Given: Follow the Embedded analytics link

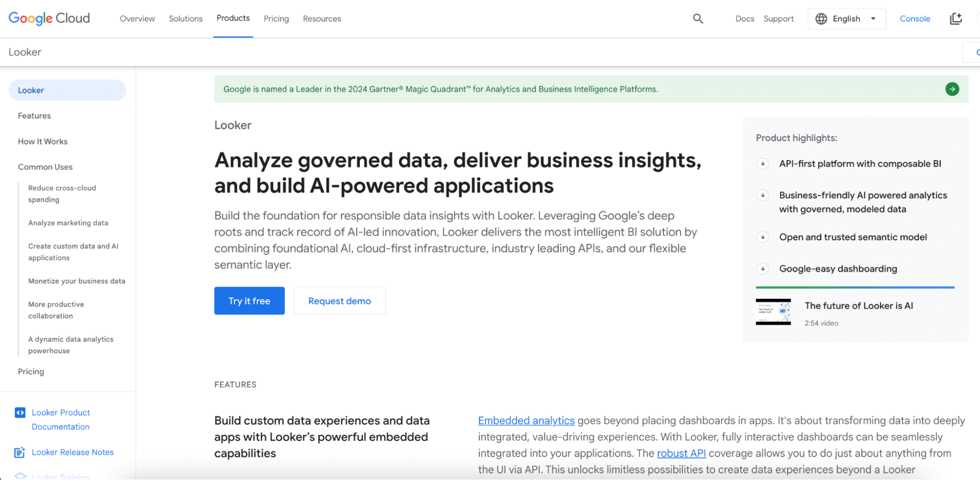Looking at the screenshot, I should [x=526, y=421].
